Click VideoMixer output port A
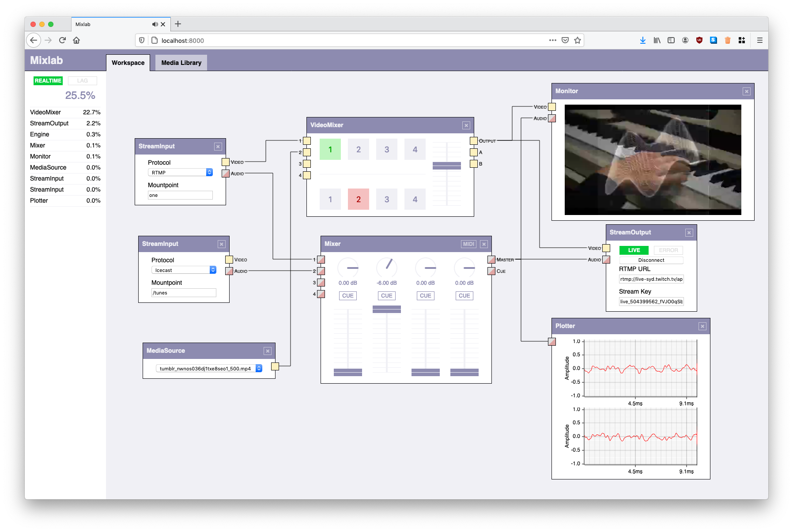 (x=474, y=152)
